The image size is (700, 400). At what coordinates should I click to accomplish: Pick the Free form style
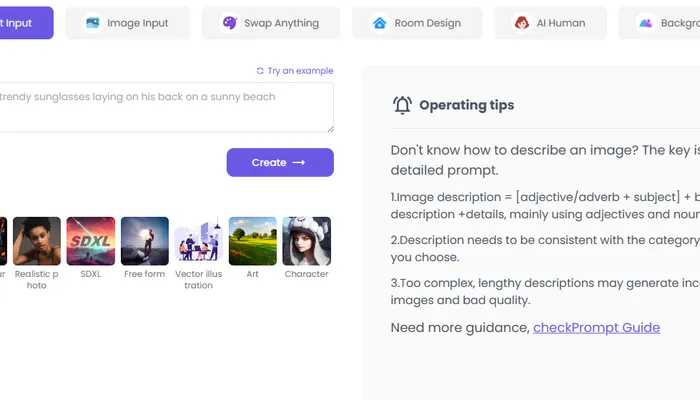[x=145, y=241]
